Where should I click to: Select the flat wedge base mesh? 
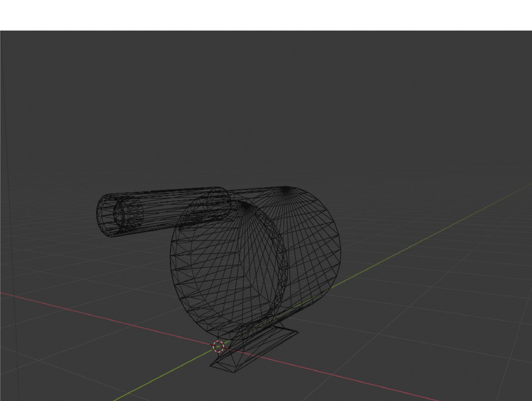(x=254, y=349)
